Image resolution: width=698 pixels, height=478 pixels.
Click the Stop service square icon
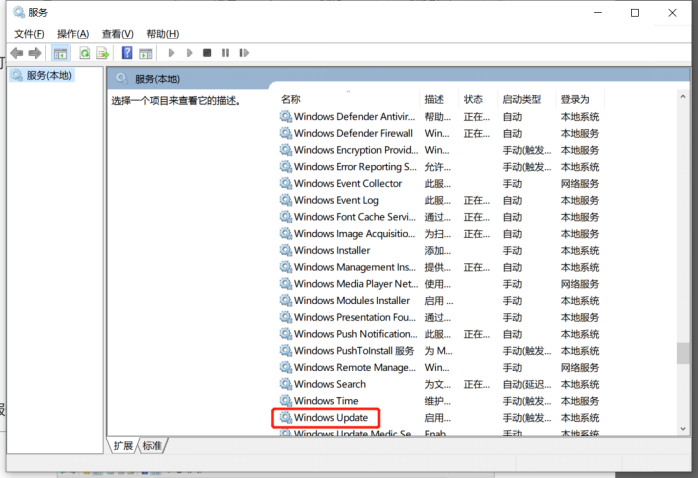[207, 53]
